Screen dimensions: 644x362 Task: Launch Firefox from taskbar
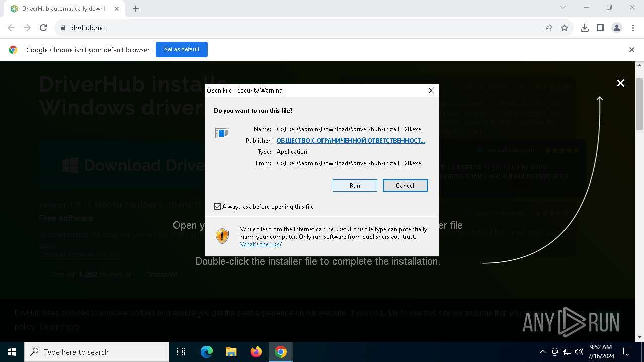point(256,352)
